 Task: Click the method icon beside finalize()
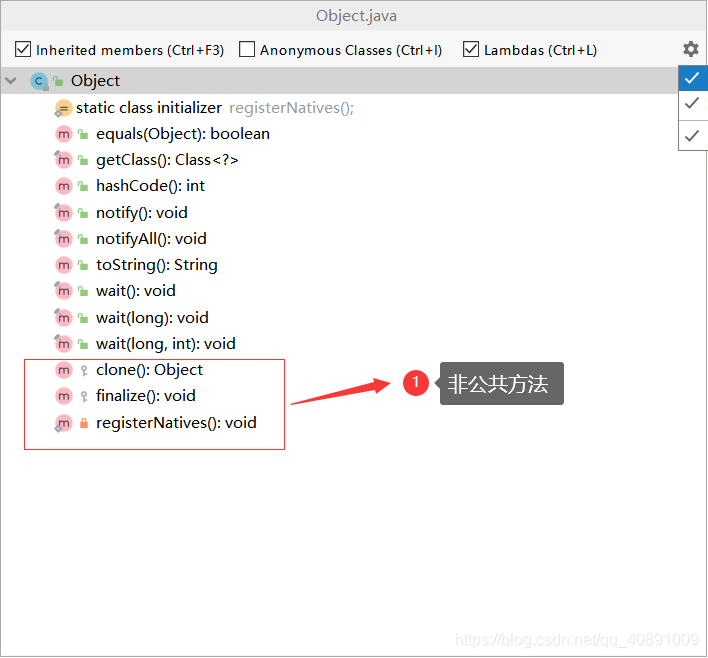64,397
